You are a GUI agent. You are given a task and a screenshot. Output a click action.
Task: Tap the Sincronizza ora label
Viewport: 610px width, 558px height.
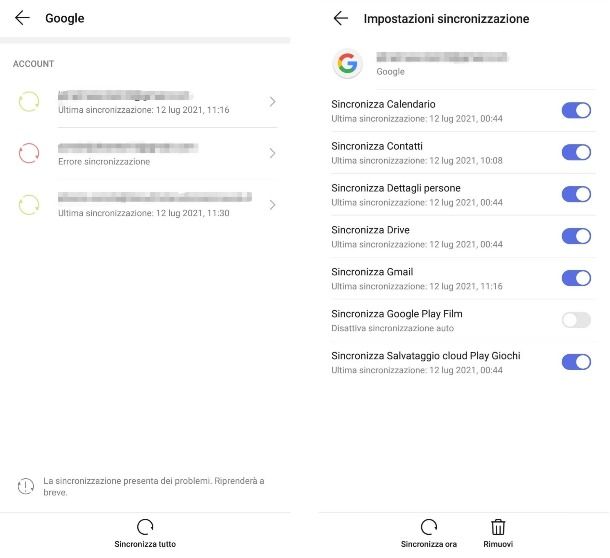pos(429,544)
